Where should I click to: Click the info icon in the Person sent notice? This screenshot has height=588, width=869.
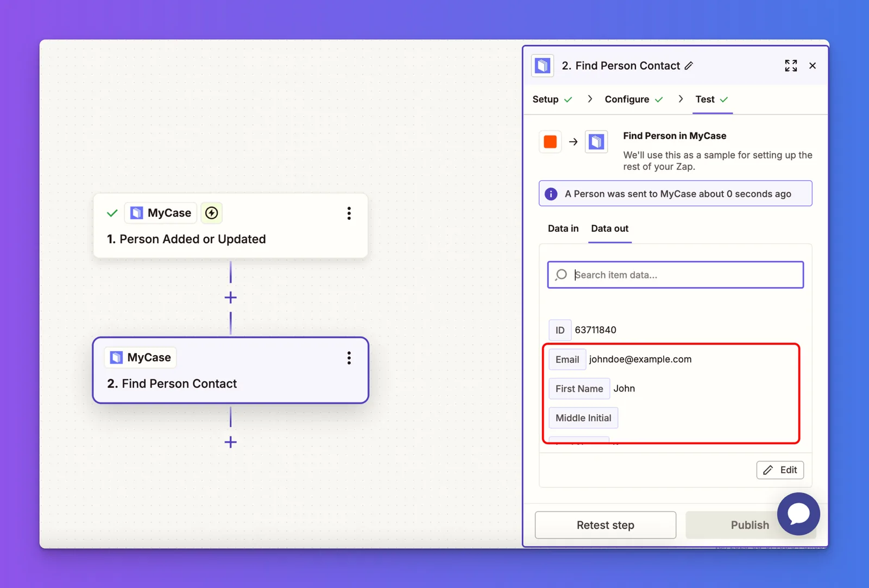click(x=551, y=194)
